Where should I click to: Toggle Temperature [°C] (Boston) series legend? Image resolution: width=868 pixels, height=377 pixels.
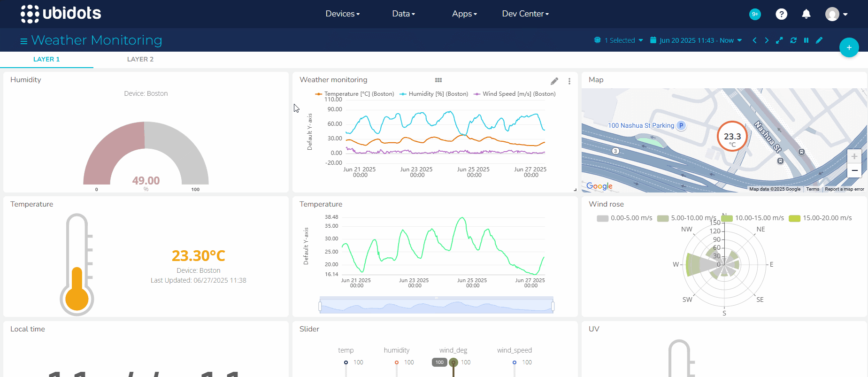(x=354, y=94)
